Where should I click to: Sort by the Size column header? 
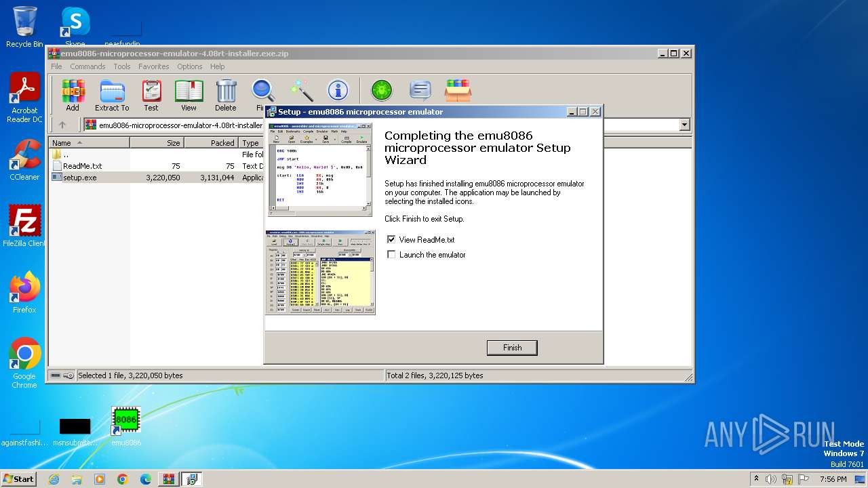point(157,143)
